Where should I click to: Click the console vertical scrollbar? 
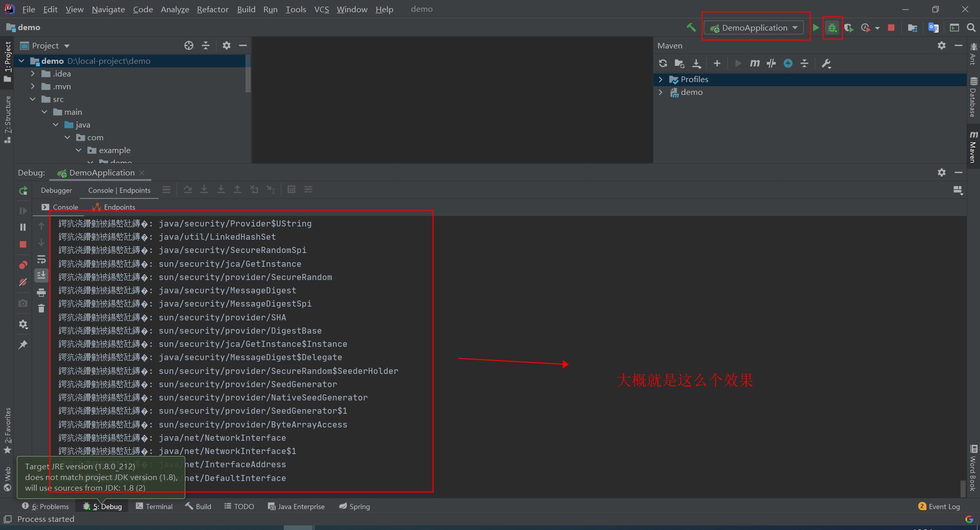[963, 488]
